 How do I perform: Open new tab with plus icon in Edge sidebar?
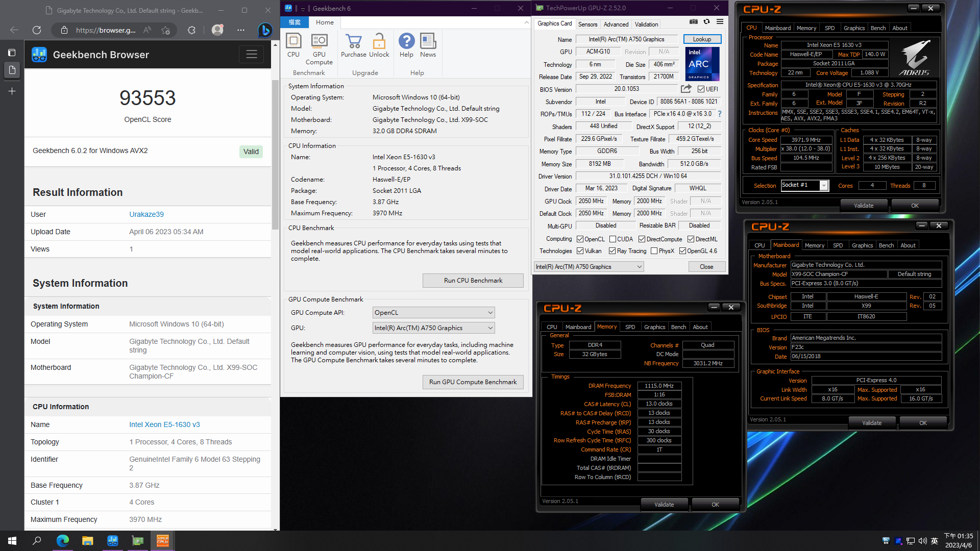[x=12, y=91]
